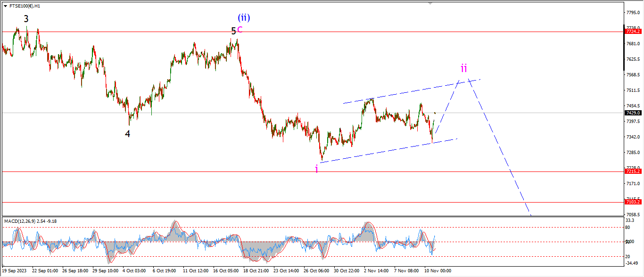644x277 pixels.
Task: Click the gray 7429.0 current price tag
Action: point(632,113)
